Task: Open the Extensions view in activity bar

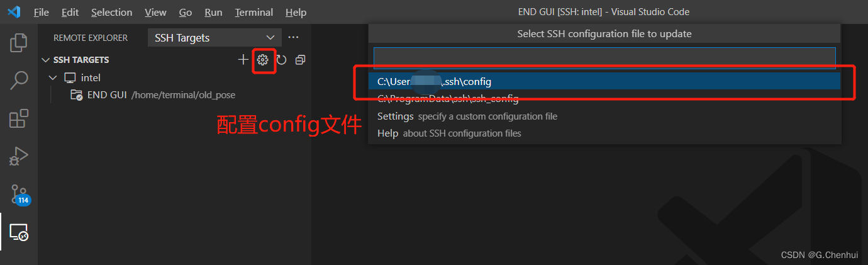Action: pos(19,118)
